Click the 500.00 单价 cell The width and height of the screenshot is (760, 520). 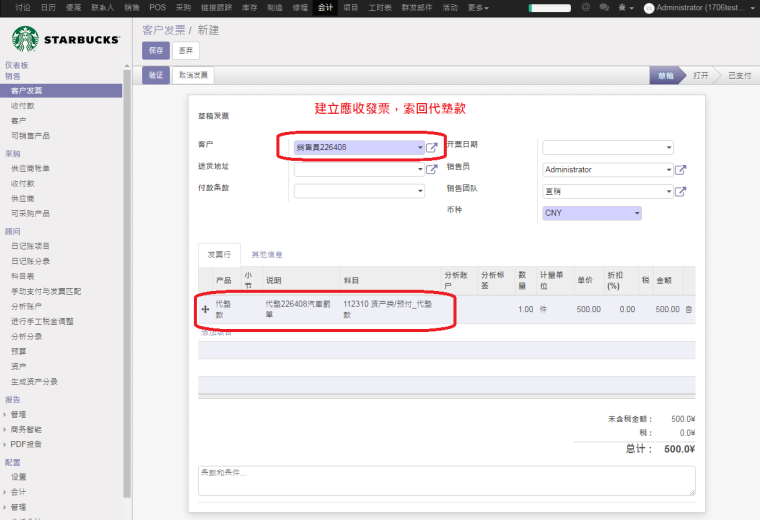[588, 309]
